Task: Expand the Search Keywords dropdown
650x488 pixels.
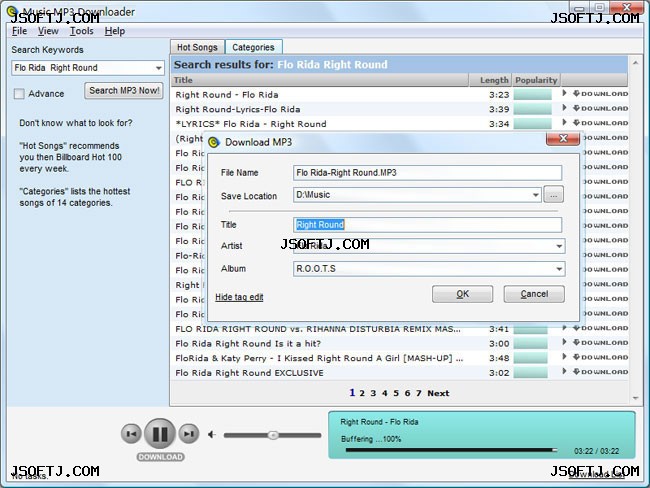Action: pos(158,68)
